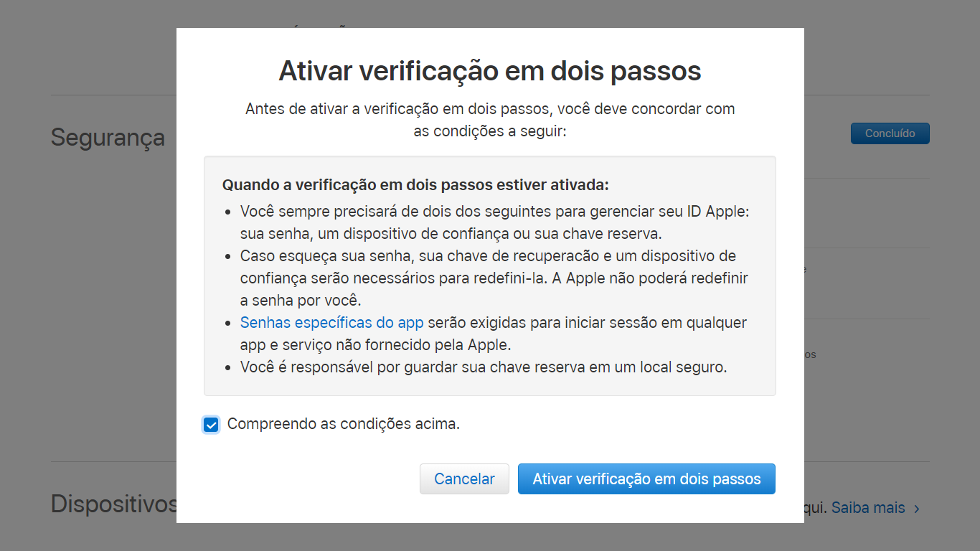Viewport: 980px width, 551px height.
Task: Open the 'Senhas específicas do app' link
Action: click(x=332, y=323)
